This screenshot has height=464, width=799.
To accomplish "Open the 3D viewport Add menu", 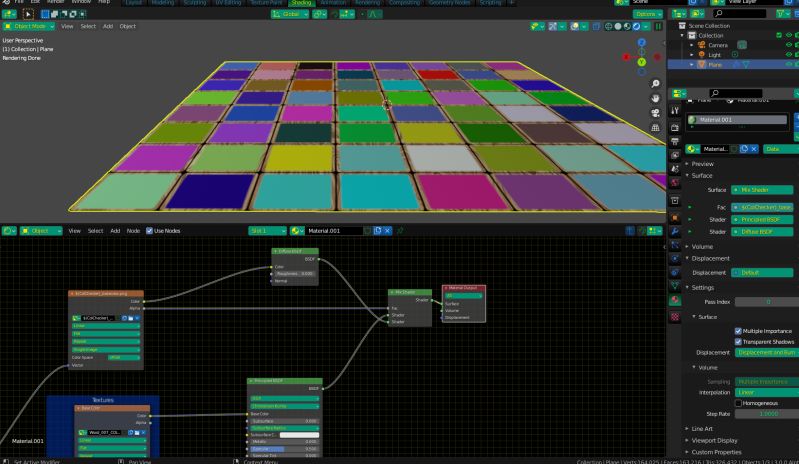I will pyautogui.click(x=108, y=26).
